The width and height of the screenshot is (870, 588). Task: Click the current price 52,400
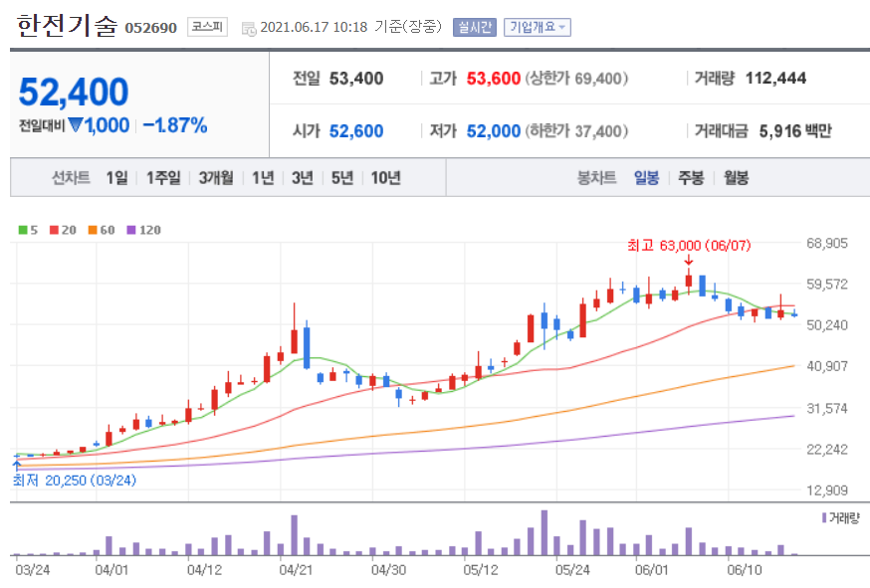pyautogui.click(x=74, y=92)
